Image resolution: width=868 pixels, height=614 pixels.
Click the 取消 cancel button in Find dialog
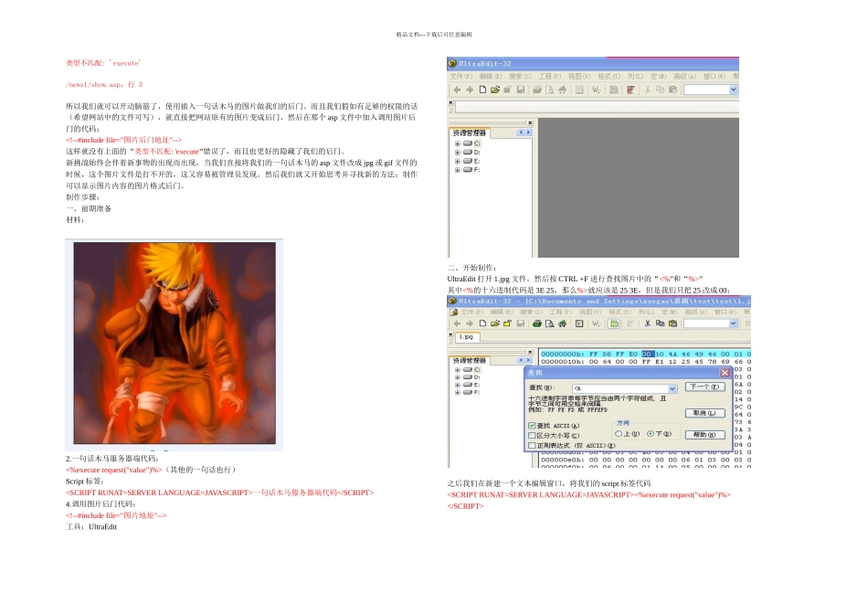click(x=704, y=413)
